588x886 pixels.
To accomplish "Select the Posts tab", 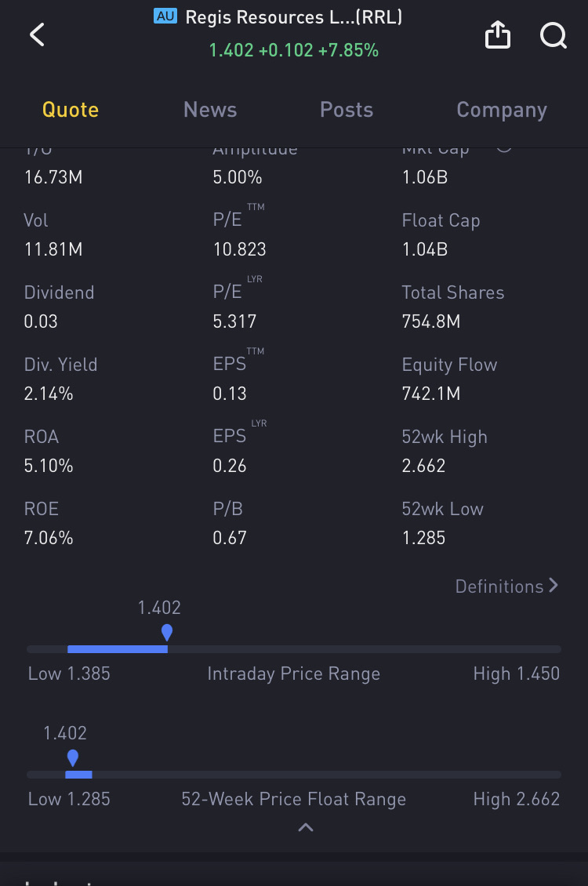I will (x=347, y=110).
